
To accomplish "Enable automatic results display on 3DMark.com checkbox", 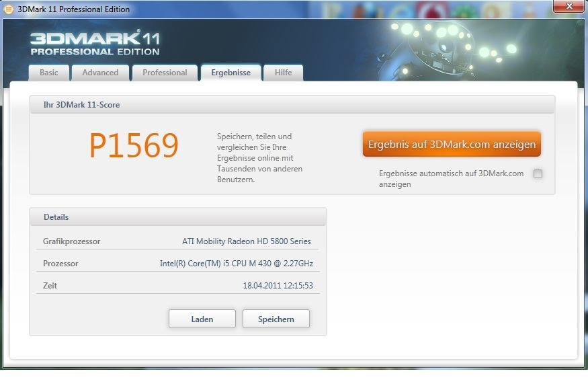I will [538, 173].
